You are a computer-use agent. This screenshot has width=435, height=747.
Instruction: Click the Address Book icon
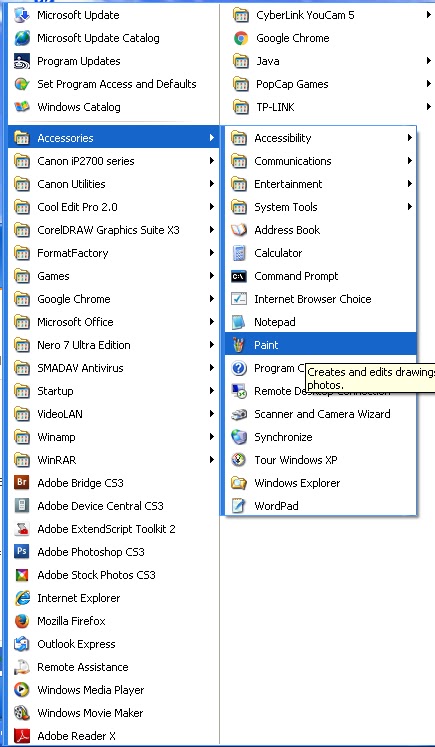coord(239,230)
